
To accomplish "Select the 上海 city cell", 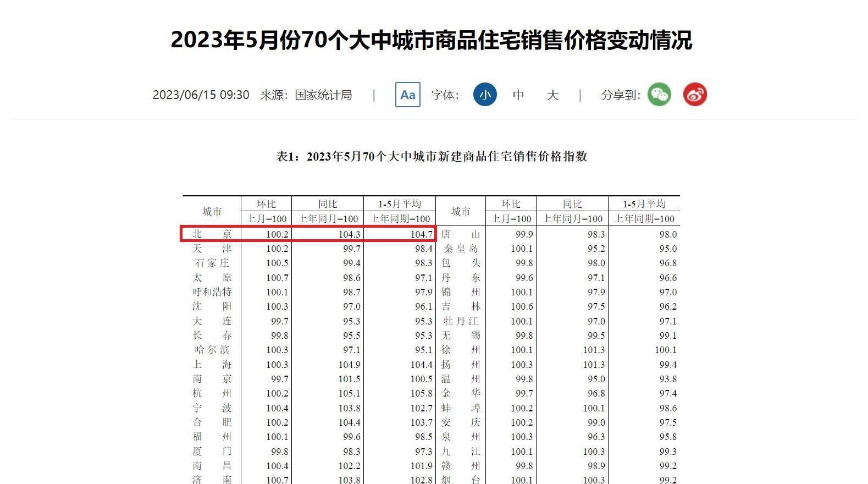I will (212, 364).
